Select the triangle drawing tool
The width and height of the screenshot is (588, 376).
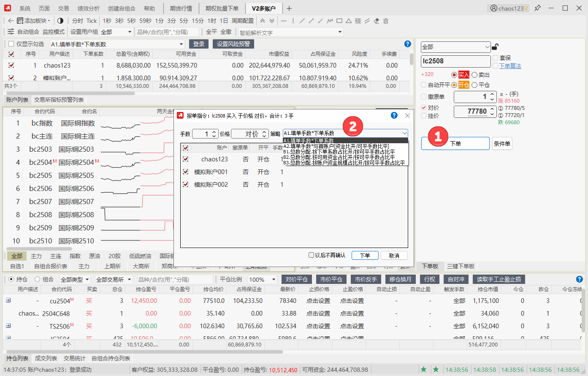click(x=349, y=21)
